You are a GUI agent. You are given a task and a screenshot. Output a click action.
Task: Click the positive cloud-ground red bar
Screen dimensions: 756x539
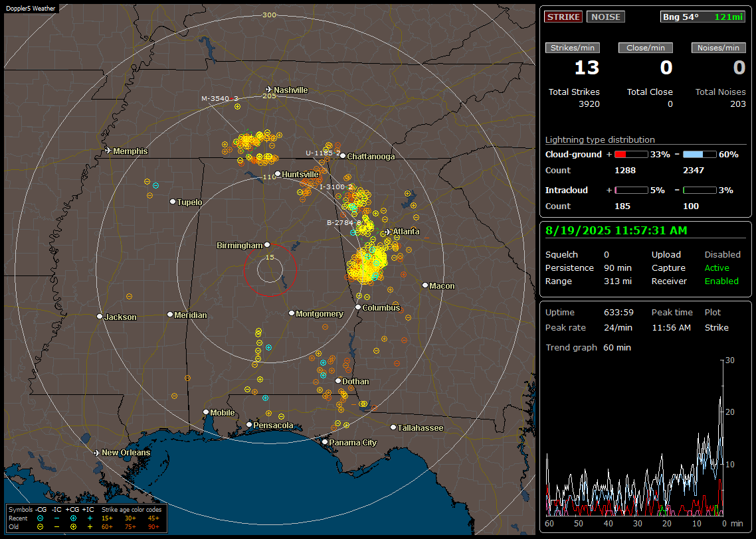[x=631, y=155]
